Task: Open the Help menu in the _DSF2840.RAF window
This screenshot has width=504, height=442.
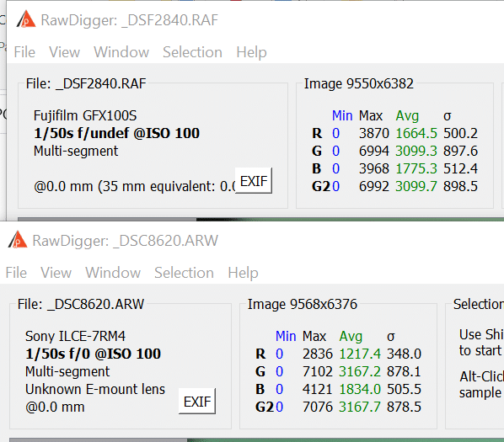Action: pos(251,53)
